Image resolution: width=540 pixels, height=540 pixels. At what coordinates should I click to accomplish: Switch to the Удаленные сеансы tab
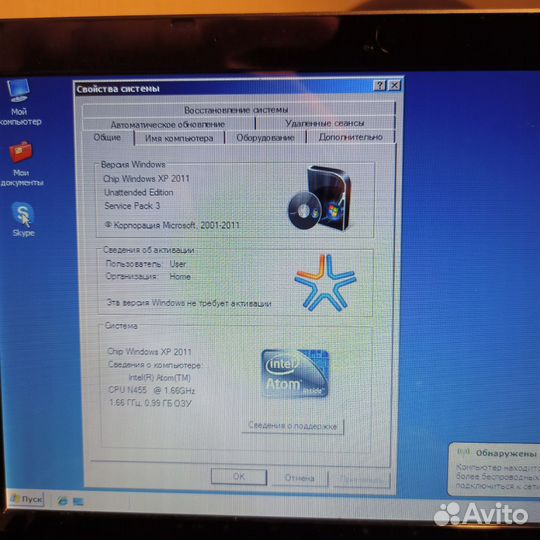325,123
